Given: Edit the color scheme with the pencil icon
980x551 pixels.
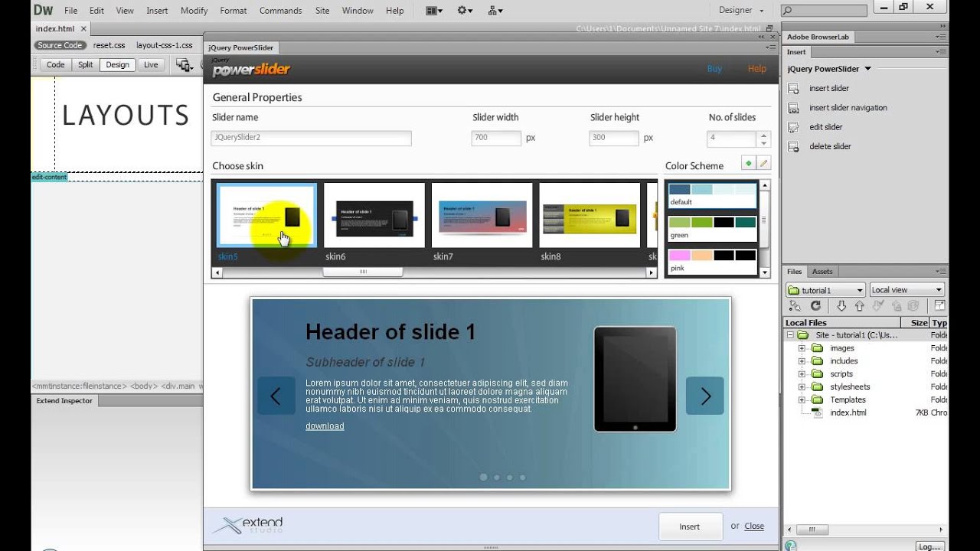Looking at the screenshot, I should click(x=763, y=163).
